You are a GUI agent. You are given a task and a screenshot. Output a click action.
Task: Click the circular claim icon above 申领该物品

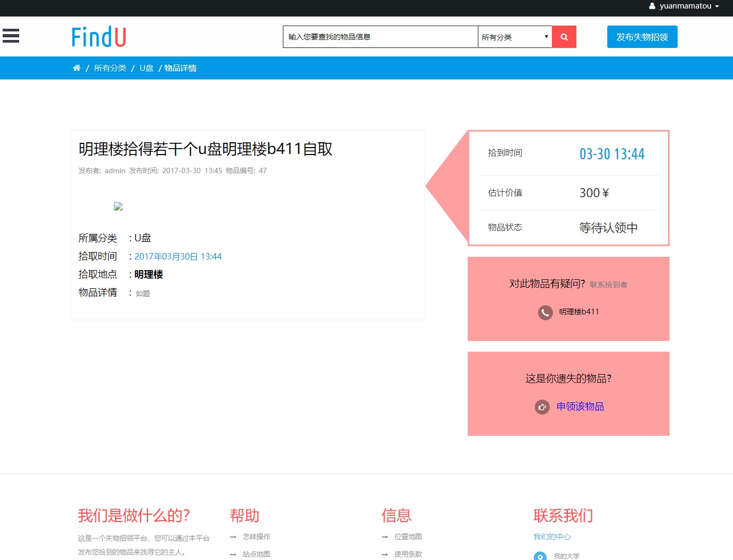[542, 407]
